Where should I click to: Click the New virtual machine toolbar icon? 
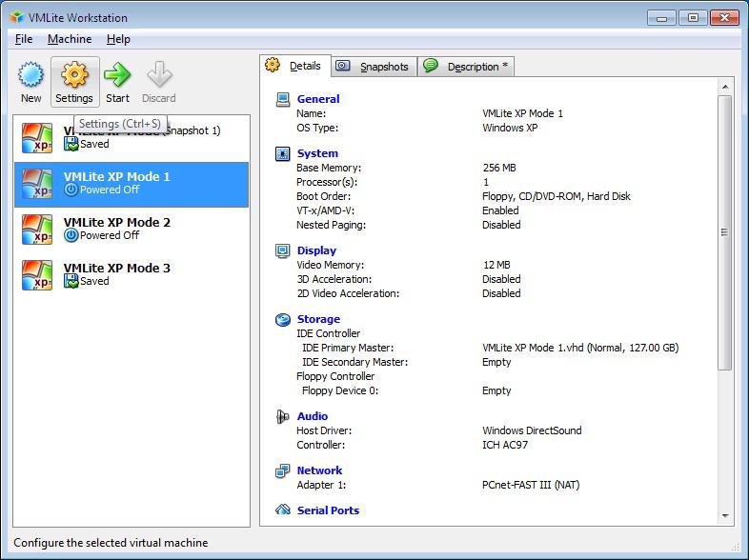point(31,75)
